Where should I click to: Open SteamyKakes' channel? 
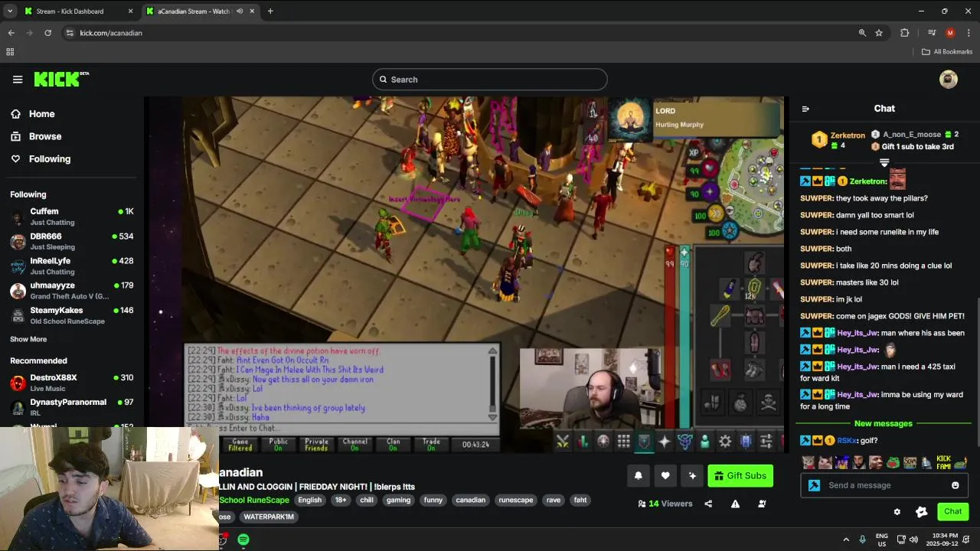point(72,315)
